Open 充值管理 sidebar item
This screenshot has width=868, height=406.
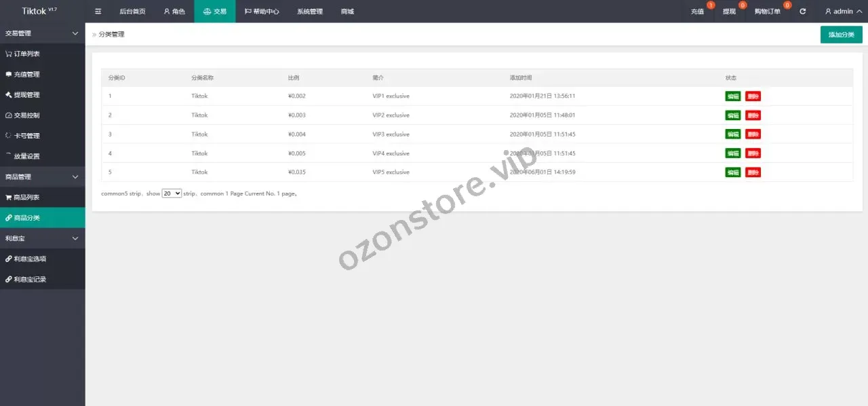27,74
